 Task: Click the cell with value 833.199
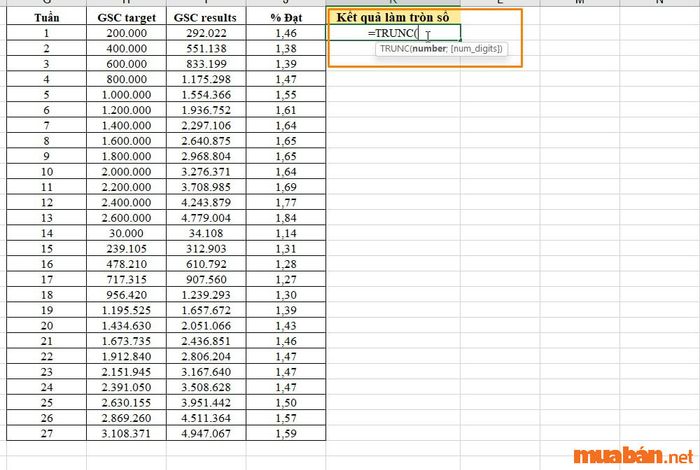click(x=206, y=63)
